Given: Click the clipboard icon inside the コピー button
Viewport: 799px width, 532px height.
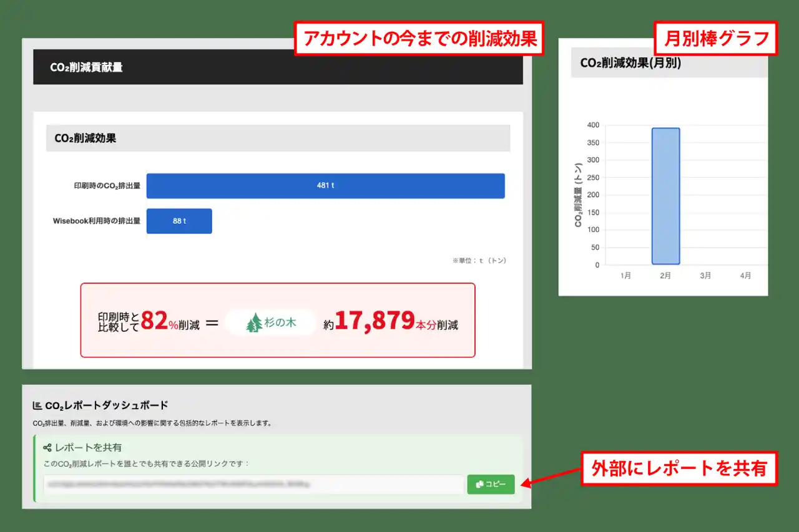Looking at the screenshot, I should pyautogui.click(x=479, y=485).
